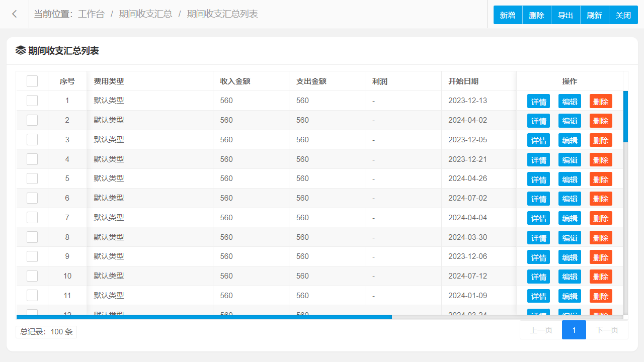
Task: Tick the checkbox in row 10
Action: pyautogui.click(x=32, y=276)
